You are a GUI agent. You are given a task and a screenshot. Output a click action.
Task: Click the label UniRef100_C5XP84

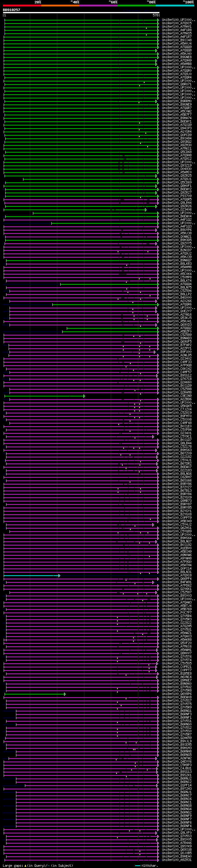[177, 430]
